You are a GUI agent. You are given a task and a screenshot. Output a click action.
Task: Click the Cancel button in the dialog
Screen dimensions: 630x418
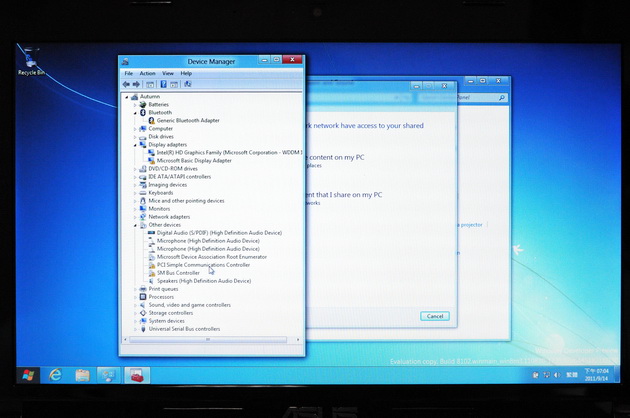pyautogui.click(x=434, y=316)
